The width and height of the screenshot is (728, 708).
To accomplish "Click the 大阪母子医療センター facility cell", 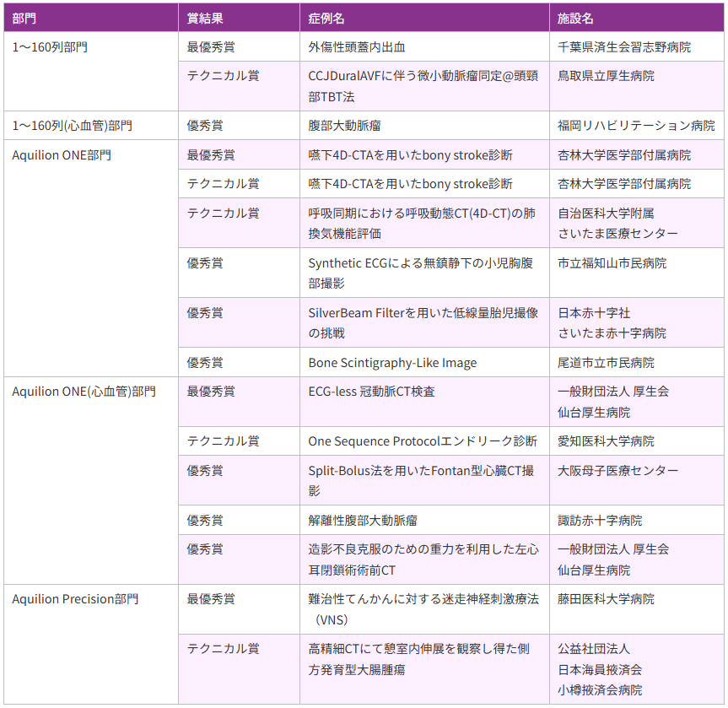I will pyautogui.click(x=617, y=470).
